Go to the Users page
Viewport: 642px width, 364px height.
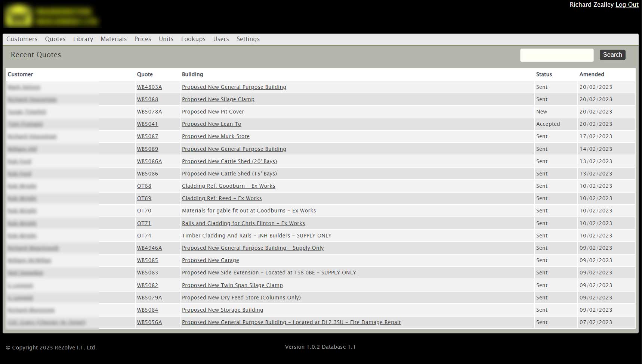tap(221, 39)
